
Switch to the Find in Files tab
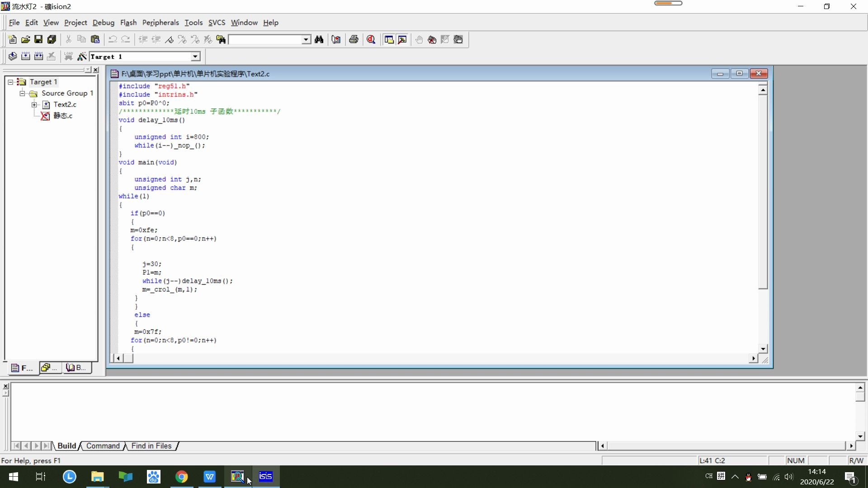151,446
